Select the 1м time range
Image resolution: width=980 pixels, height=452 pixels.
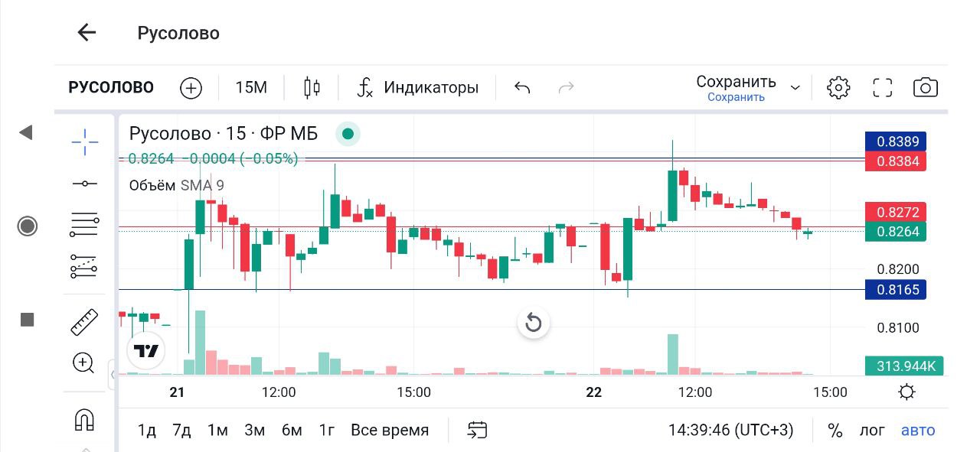[x=217, y=431]
